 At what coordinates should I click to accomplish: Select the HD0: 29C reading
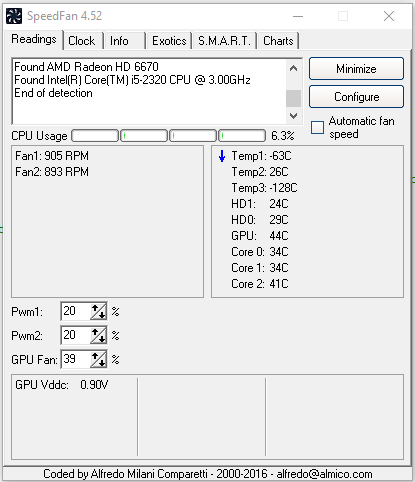coord(260,220)
